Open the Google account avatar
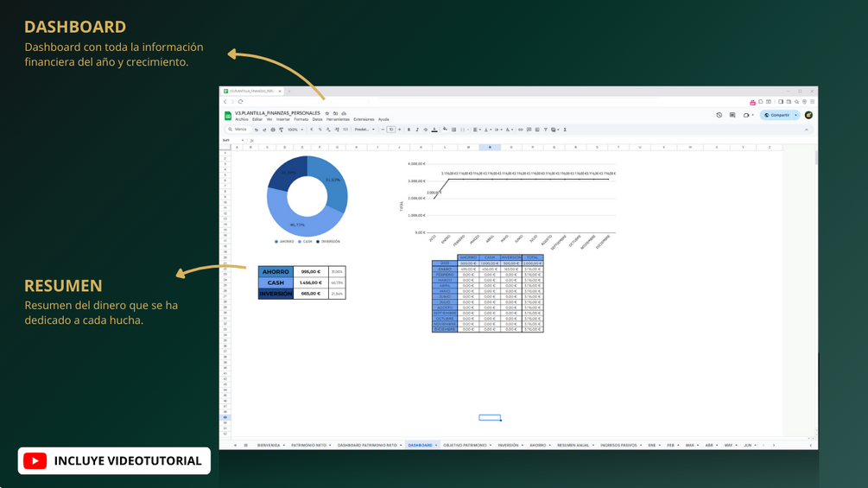The image size is (868, 488). click(x=808, y=115)
